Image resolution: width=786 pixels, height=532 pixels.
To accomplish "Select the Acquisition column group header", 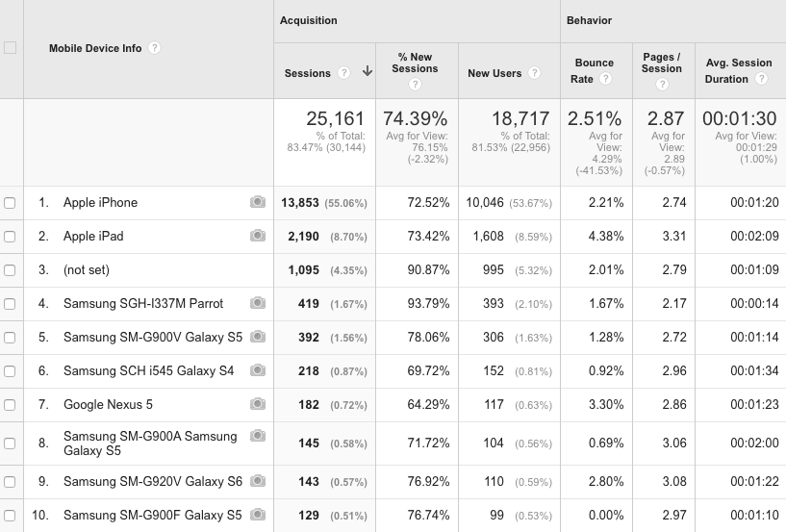I will (x=309, y=20).
